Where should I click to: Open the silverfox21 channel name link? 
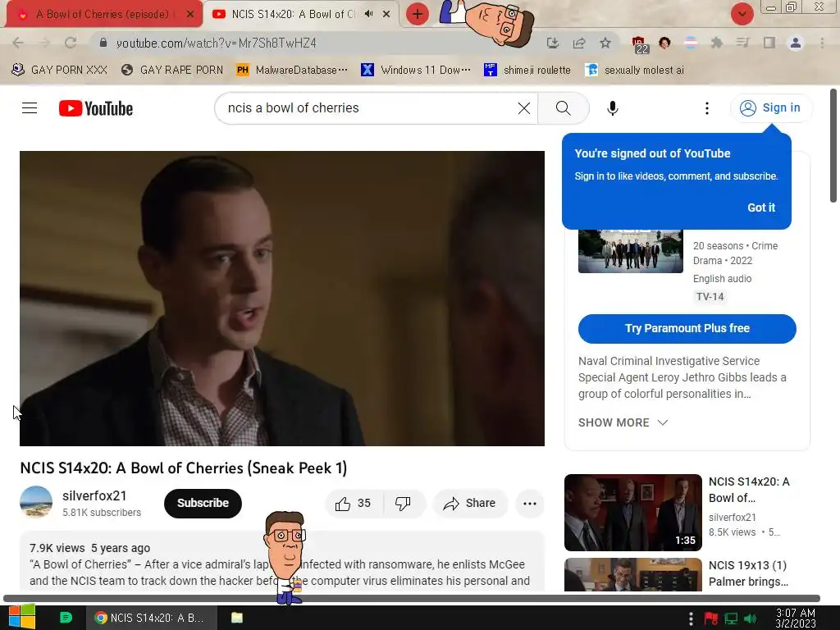pos(94,496)
